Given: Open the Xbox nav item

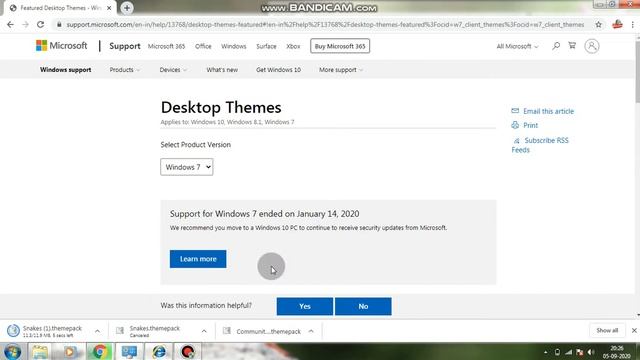Looking at the screenshot, I should tap(293, 46).
